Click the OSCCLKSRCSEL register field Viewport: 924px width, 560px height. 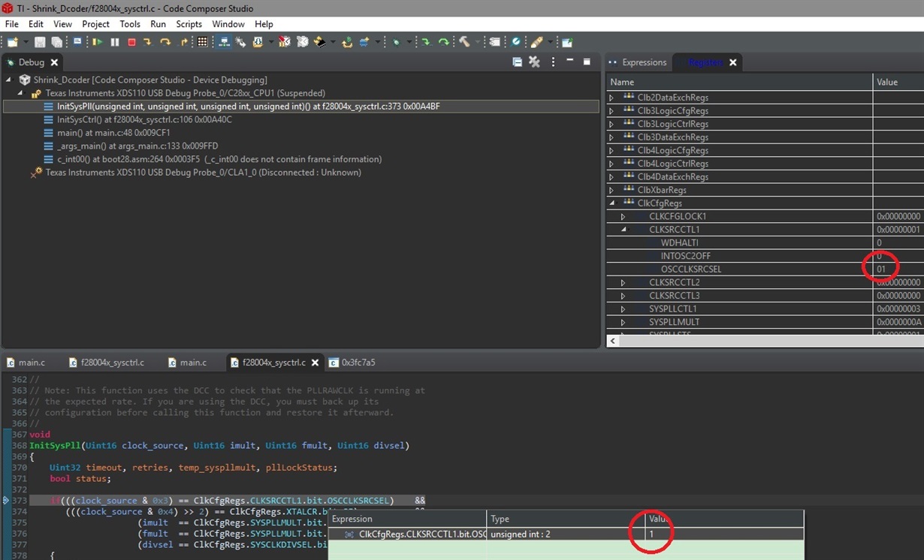(691, 269)
